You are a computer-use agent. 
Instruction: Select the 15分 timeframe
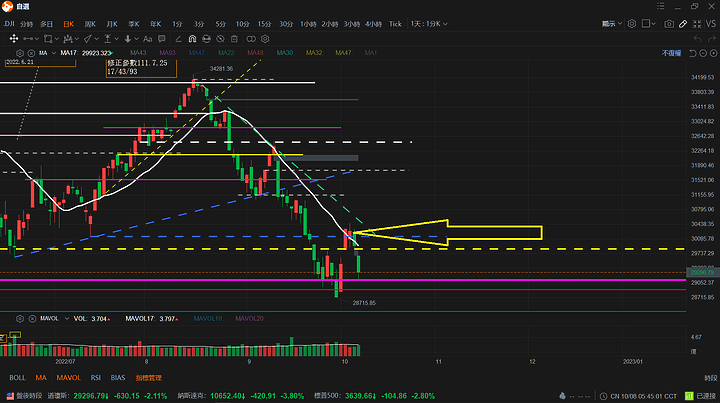[x=264, y=24]
